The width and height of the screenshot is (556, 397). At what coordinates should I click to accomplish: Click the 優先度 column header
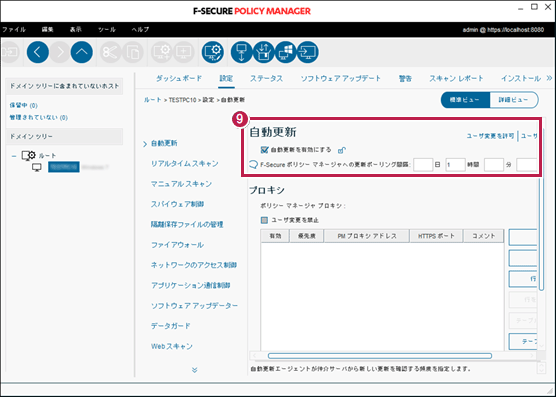[306, 236]
